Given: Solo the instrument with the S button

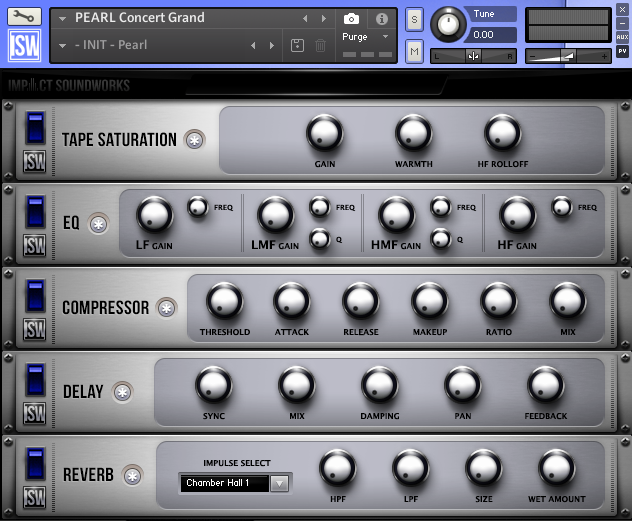Looking at the screenshot, I should click(414, 19).
